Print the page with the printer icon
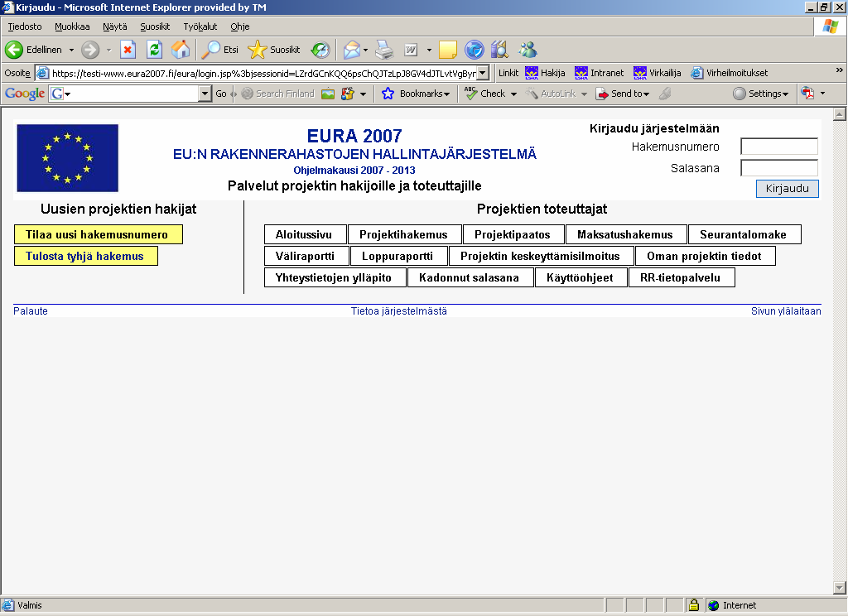Viewport: 848px width, 616px height. [384, 50]
